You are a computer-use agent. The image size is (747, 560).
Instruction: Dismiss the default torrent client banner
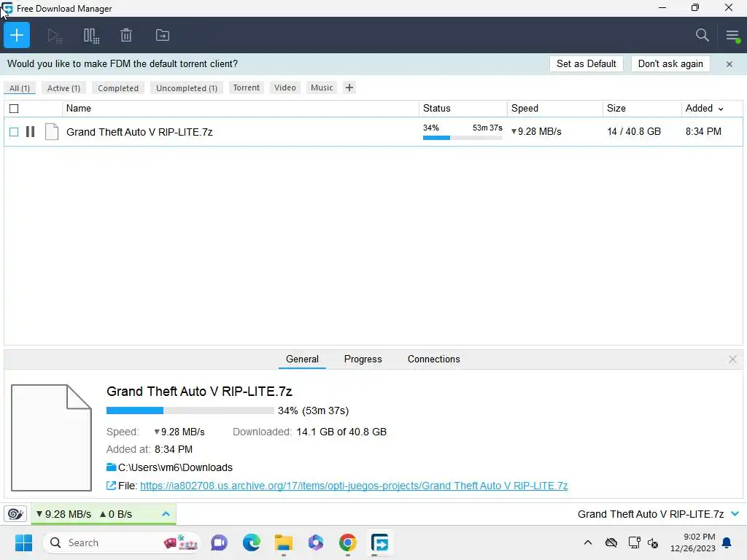[x=729, y=64]
